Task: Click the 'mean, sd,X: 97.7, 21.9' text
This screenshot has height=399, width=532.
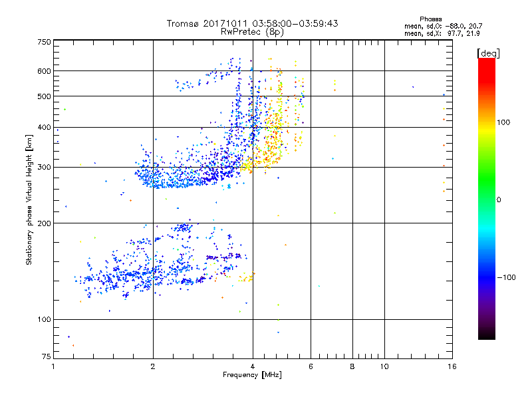Action: pyautogui.click(x=442, y=33)
